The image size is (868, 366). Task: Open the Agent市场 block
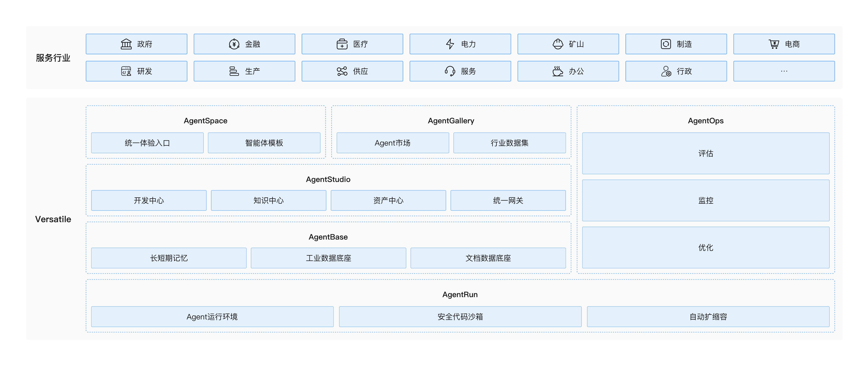[393, 143]
